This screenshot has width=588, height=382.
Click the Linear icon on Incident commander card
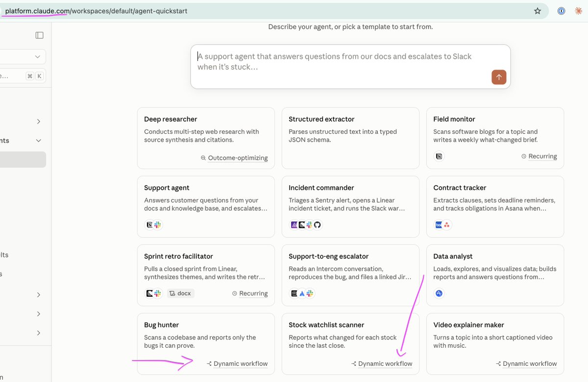point(302,225)
